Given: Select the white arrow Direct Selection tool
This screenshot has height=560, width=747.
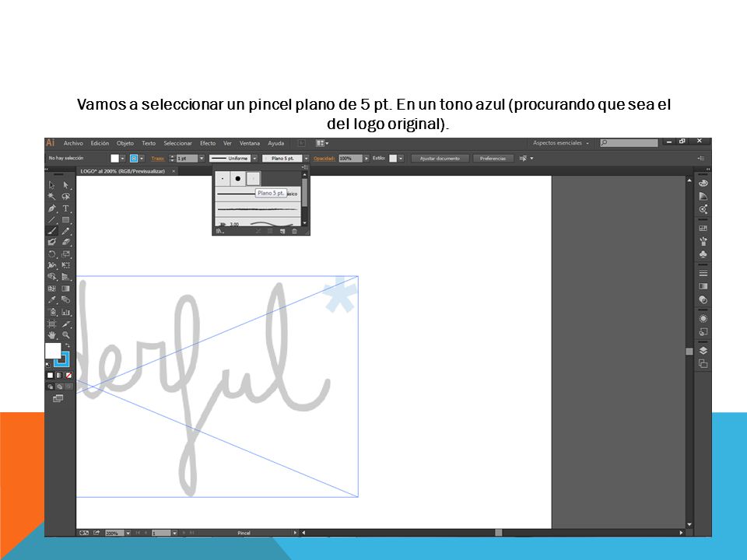Looking at the screenshot, I should [65, 185].
